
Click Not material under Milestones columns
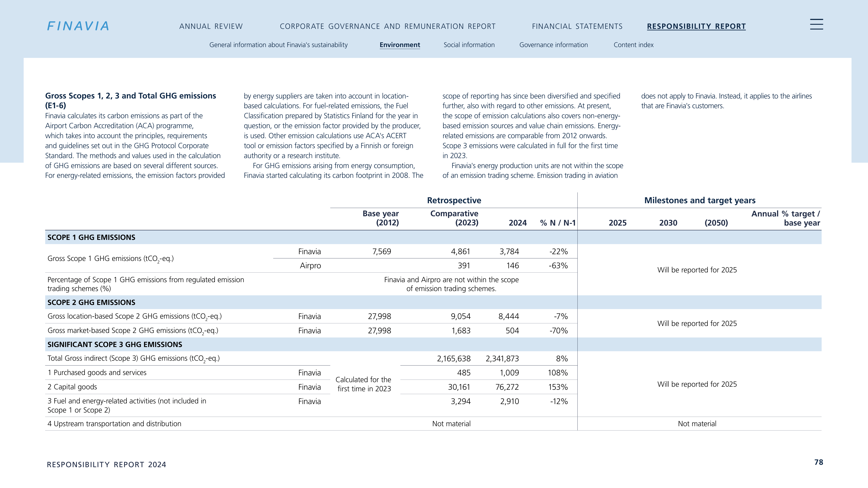(x=697, y=424)
